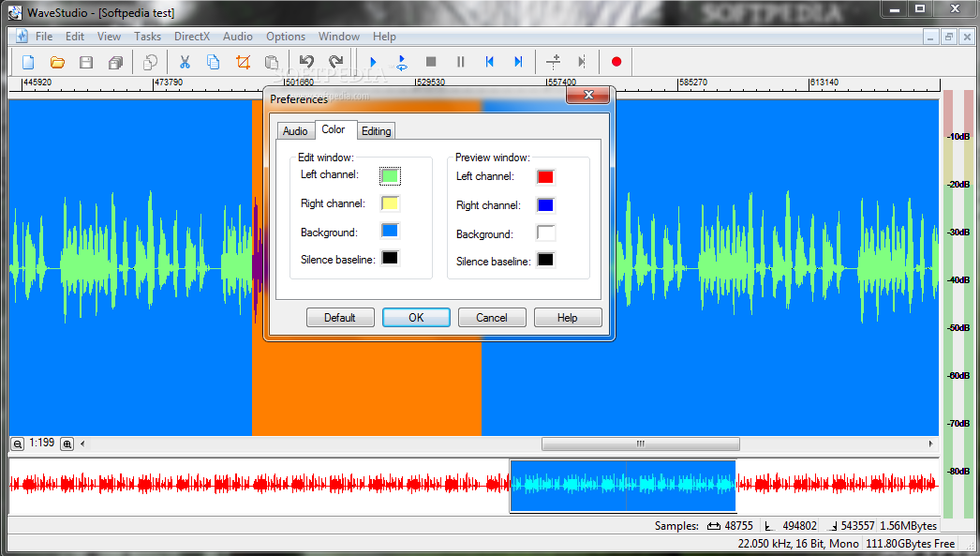Open the DirectX menu

tap(192, 37)
